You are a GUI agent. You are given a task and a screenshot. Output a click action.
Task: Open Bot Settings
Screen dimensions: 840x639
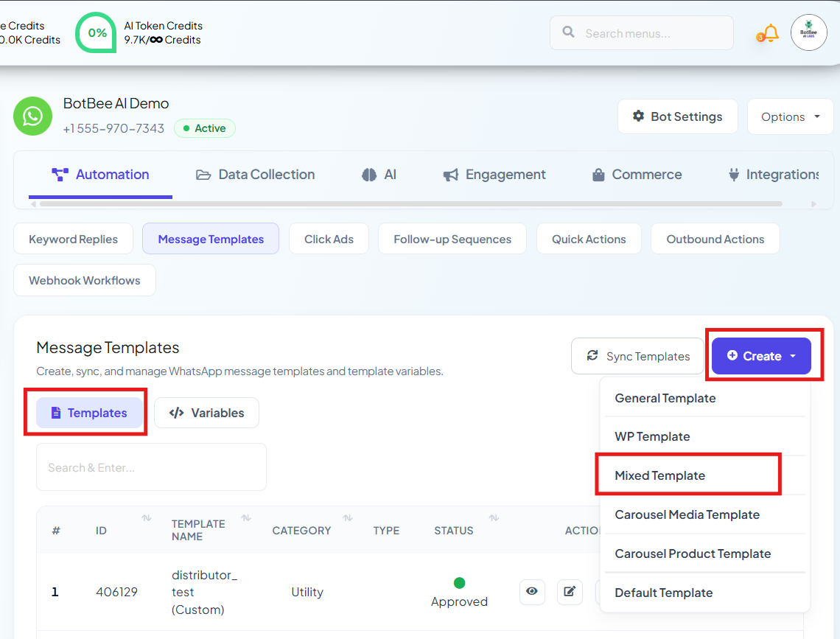(677, 116)
